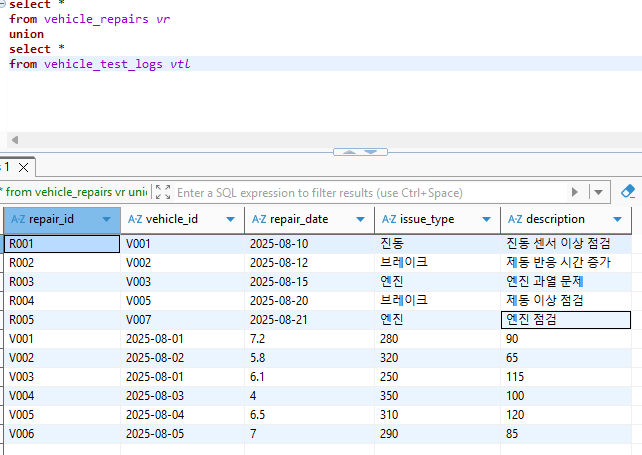Select cell R004
The image size is (642, 455).
(62, 301)
